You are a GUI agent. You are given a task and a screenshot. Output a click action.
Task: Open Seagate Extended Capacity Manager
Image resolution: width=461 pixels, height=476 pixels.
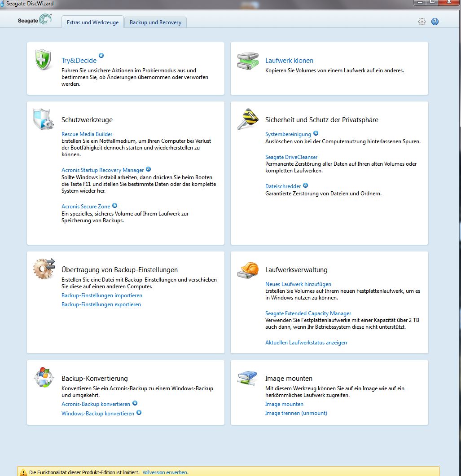click(308, 313)
